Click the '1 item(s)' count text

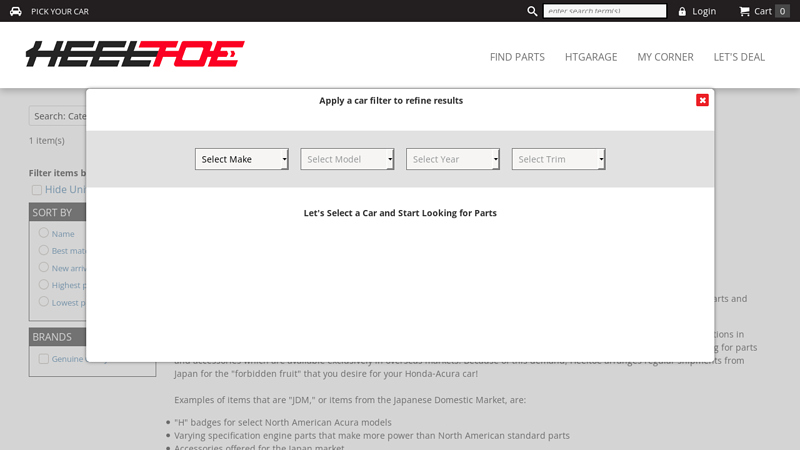click(x=46, y=140)
